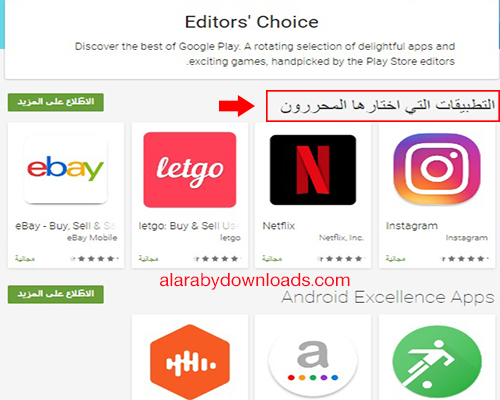Open the letgo app icon
The height and width of the screenshot is (400, 500).
click(x=190, y=170)
